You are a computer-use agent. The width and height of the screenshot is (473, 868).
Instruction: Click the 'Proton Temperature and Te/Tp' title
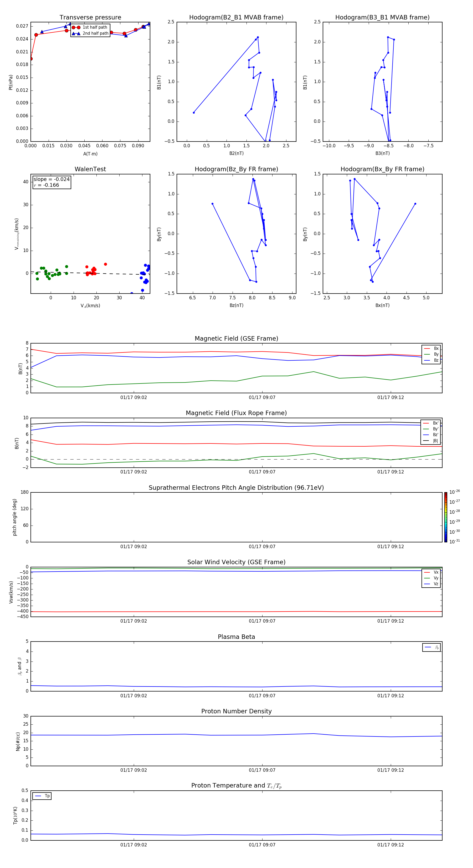coord(236,786)
